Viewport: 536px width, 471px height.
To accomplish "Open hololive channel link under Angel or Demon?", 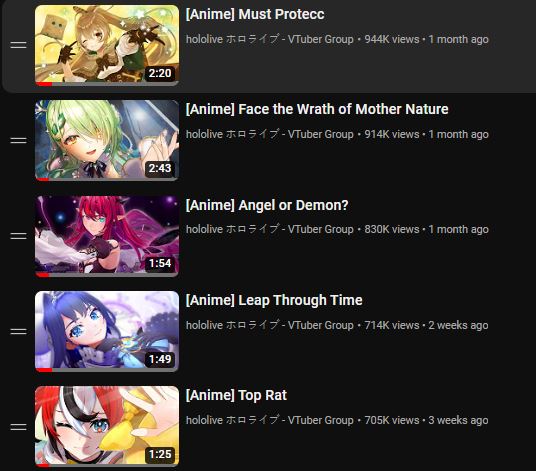I will tap(270, 229).
